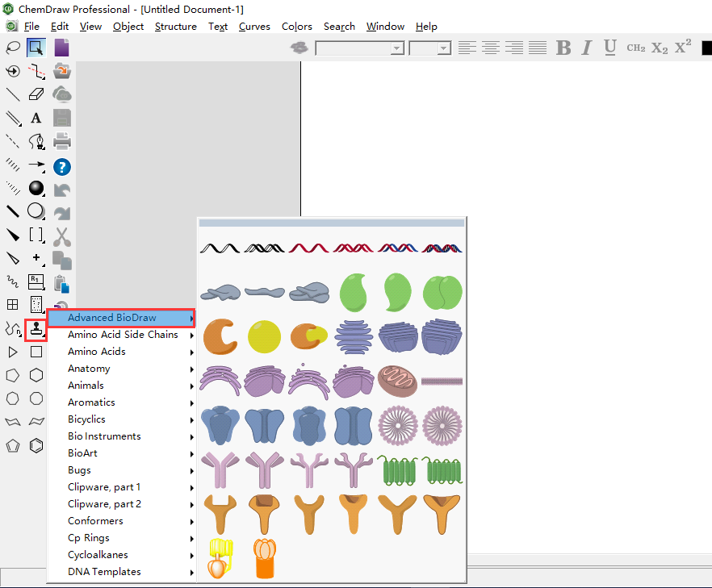Expand the DNA Templates submenu

coord(122,572)
